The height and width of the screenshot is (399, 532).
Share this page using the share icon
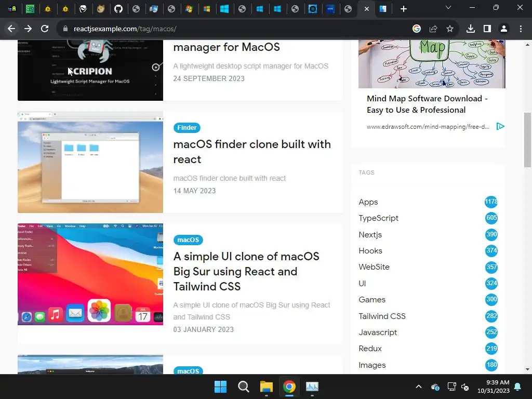pyautogui.click(x=433, y=29)
